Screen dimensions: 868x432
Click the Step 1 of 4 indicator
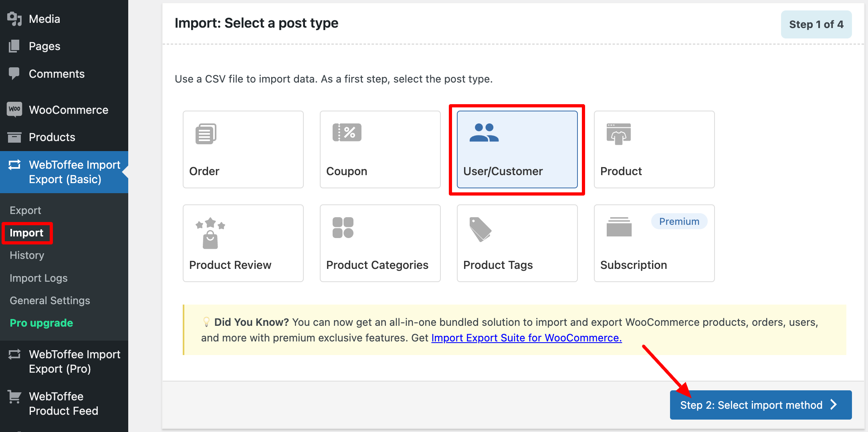click(x=816, y=24)
